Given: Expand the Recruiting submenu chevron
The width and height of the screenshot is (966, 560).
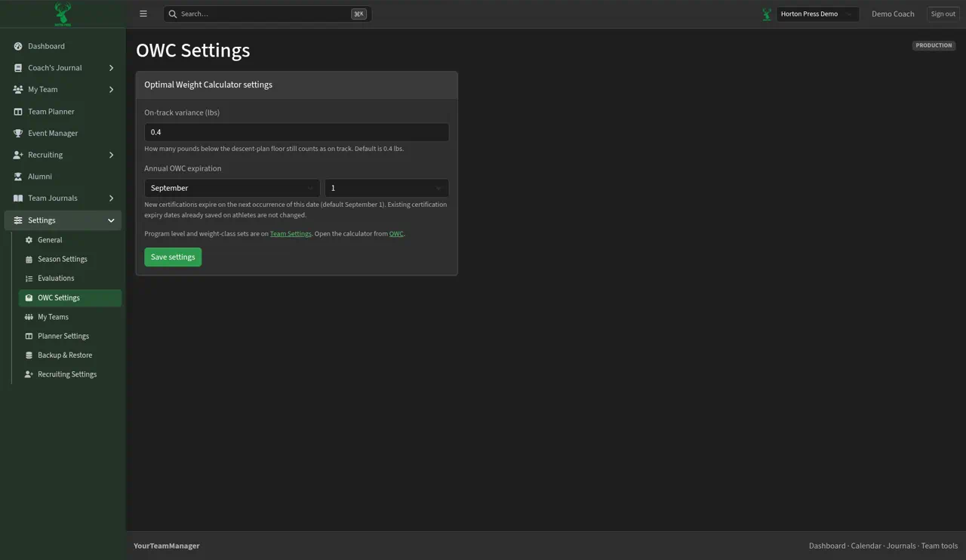Looking at the screenshot, I should pyautogui.click(x=111, y=155).
